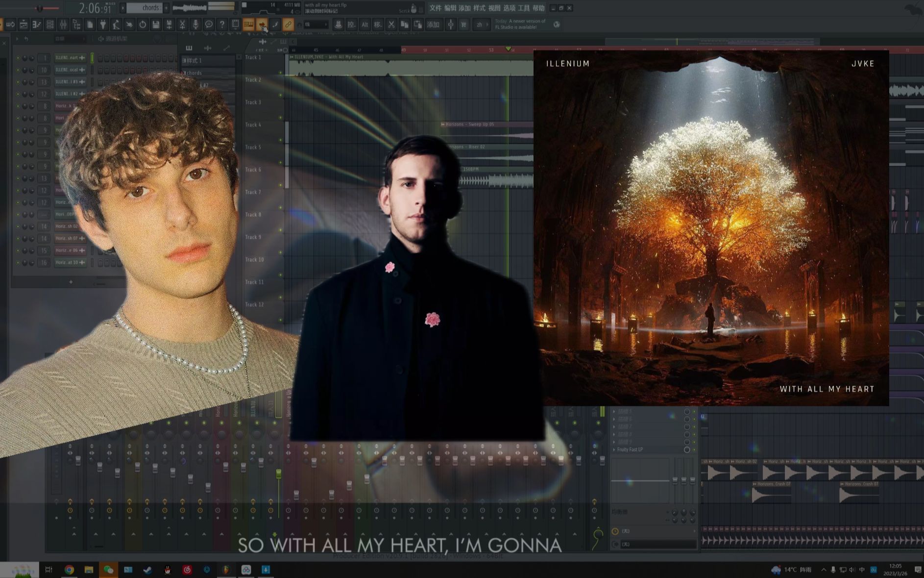Click the scissors cut icon in toolbar
Image resolution: width=924 pixels, height=578 pixels.
point(182,25)
